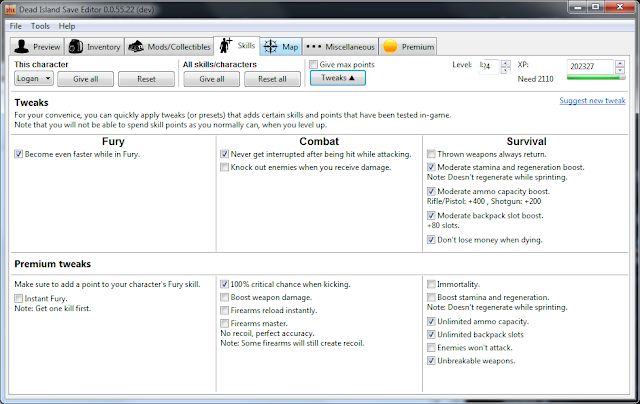This screenshot has height=404, width=640.
Task: Open the Tools menu
Action: point(40,25)
